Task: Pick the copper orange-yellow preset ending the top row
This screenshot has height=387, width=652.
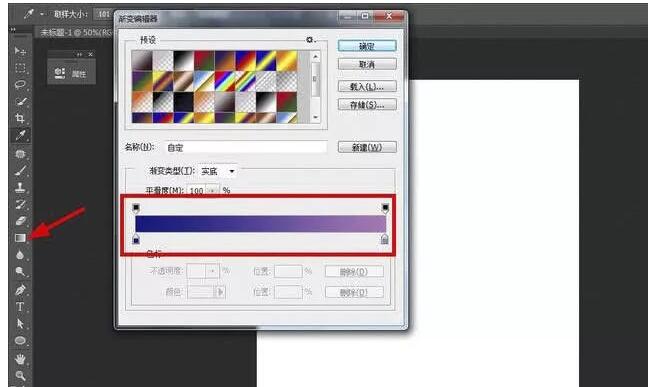Action: tap(287, 61)
